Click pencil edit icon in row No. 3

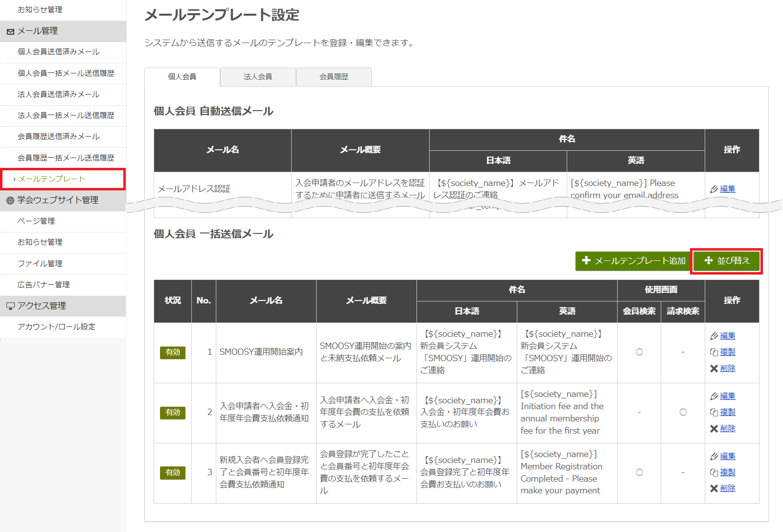[714, 456]
